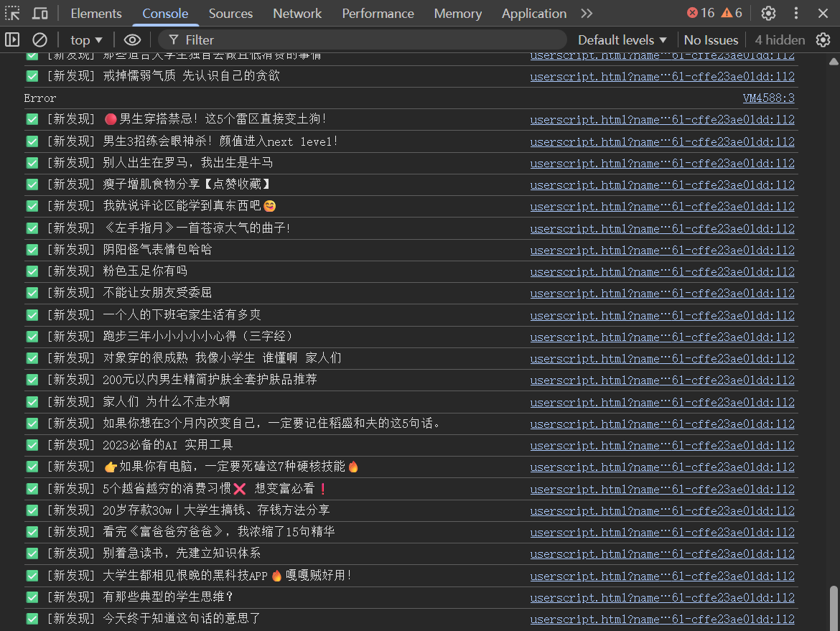
Task: Click the red error count badge
Action: pos(701,13)
